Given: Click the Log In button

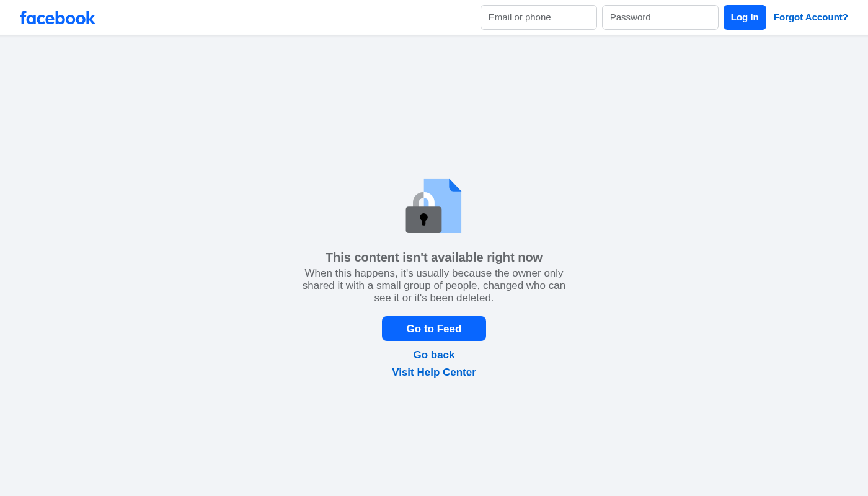Looking at the screenshot, I should coord(745,17).
